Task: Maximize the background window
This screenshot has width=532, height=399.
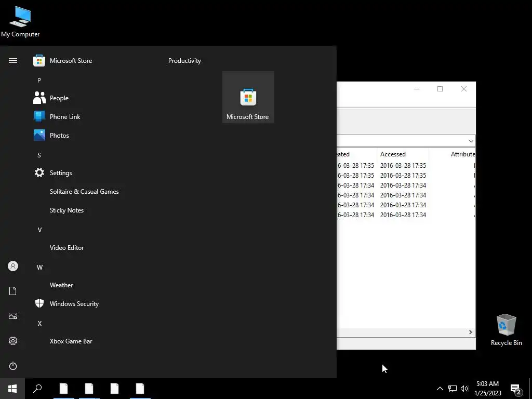Action: pyautogui.click(x=440, y=89)
